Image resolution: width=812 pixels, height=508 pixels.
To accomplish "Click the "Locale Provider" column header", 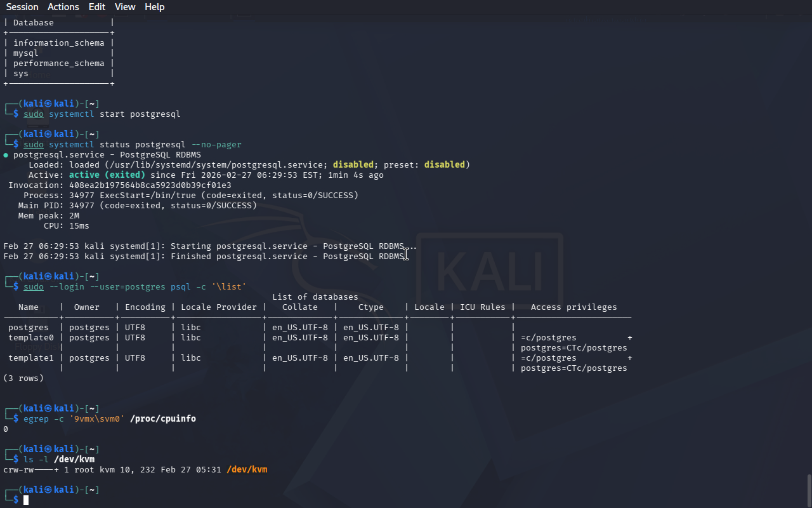I will click(x=219, y=307).
